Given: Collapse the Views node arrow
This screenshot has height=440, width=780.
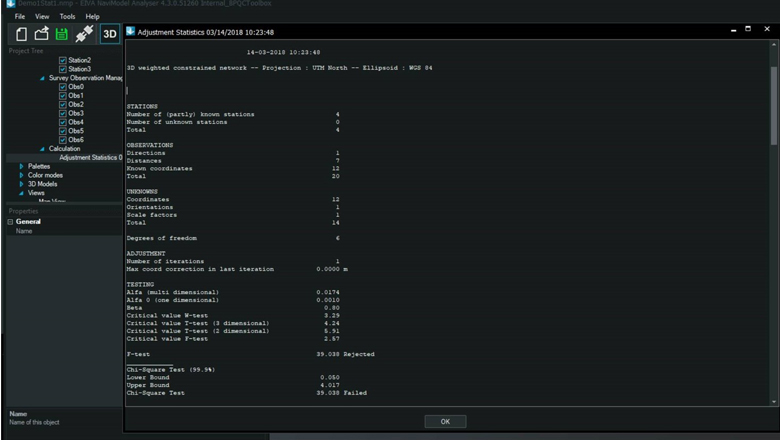Looking at the screenshot, I should click(21, 193).
